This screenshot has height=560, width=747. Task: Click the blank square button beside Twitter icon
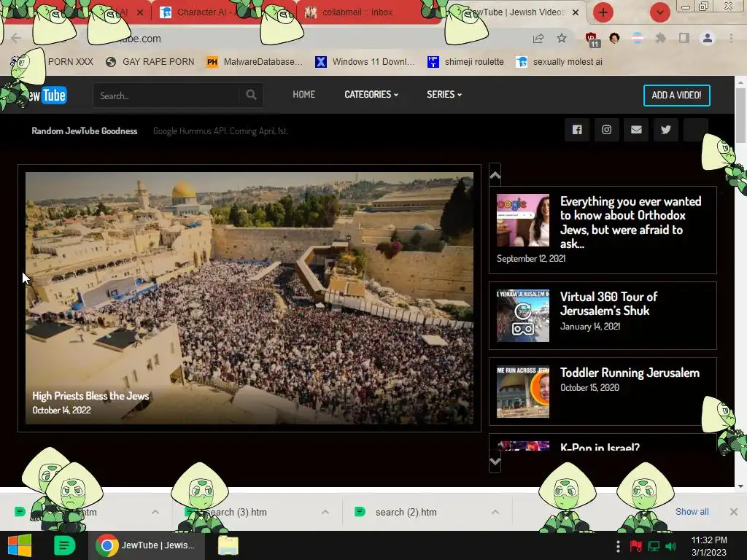coord(695,130)
